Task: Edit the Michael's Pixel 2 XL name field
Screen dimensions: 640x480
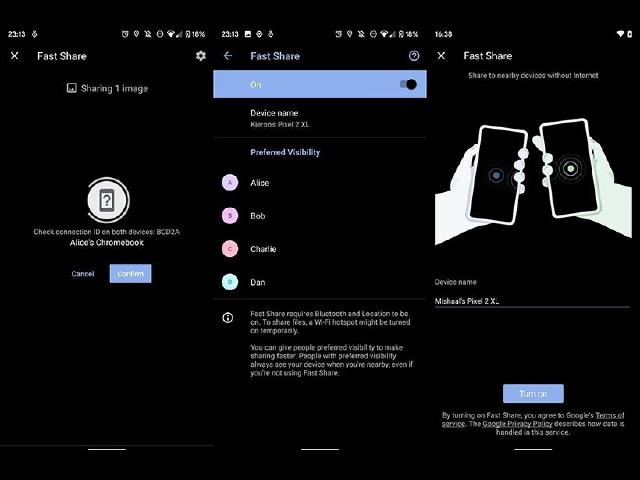Action: tap(531, 300)
